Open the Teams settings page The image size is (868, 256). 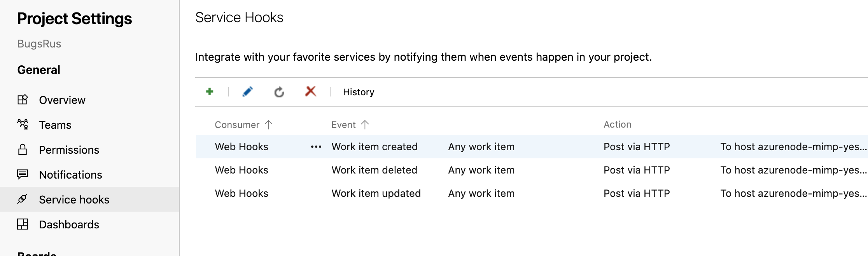55,125
